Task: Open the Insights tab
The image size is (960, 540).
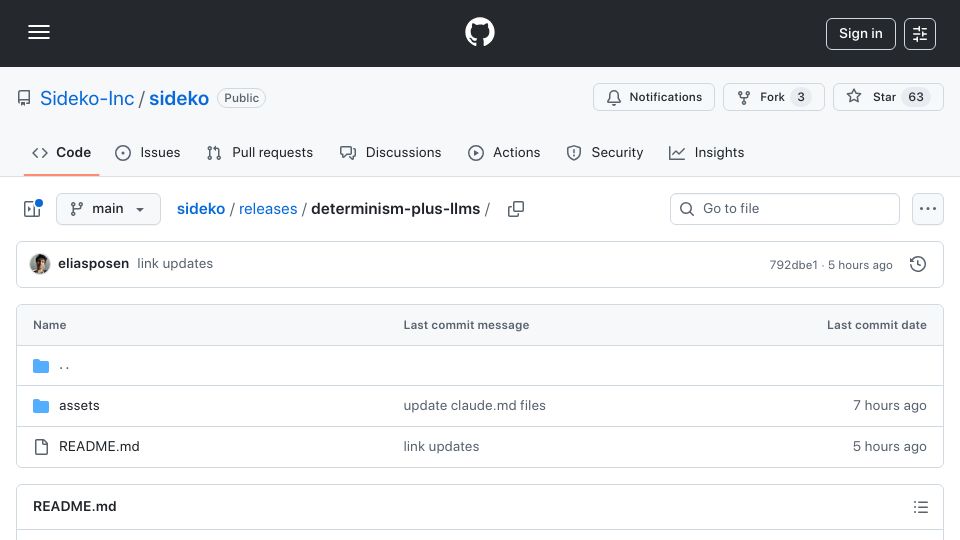Action: coord(707,152)
